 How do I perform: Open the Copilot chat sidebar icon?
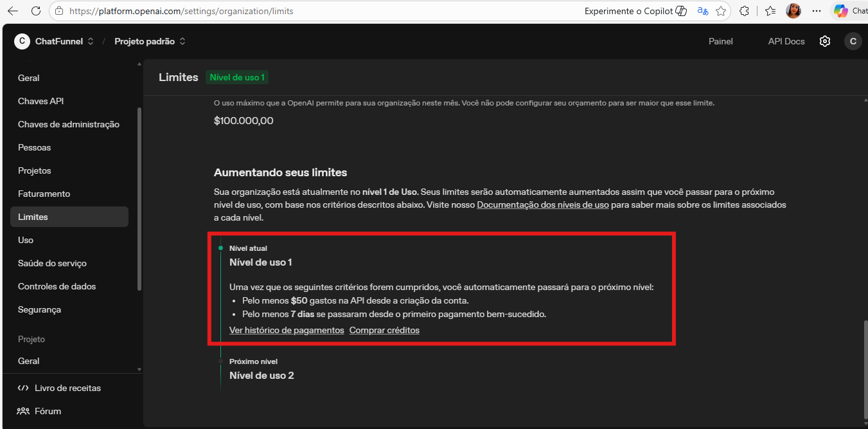pyautogui.click(x=840, y=11)
